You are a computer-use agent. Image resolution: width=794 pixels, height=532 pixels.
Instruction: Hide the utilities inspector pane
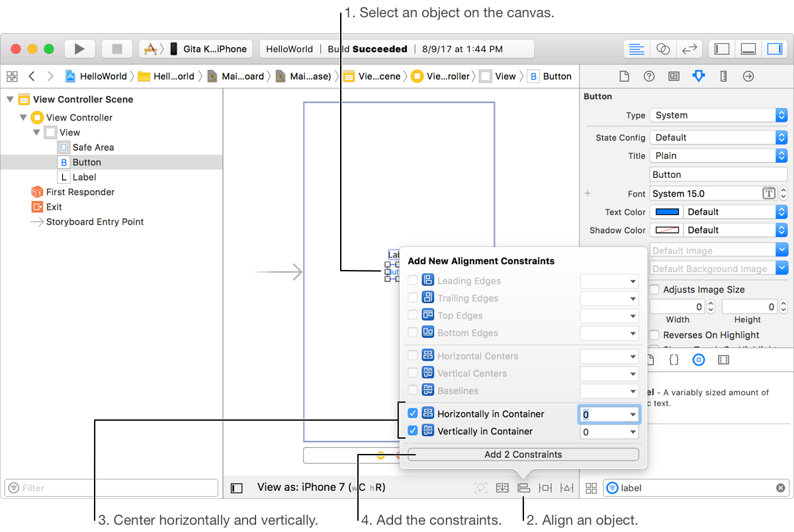coord(774,49)
